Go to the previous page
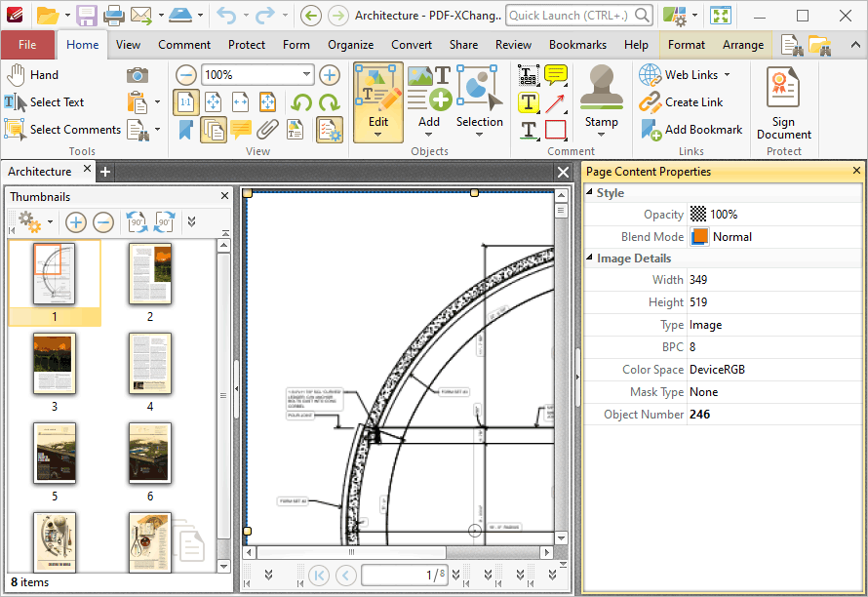 coord(345,576)
